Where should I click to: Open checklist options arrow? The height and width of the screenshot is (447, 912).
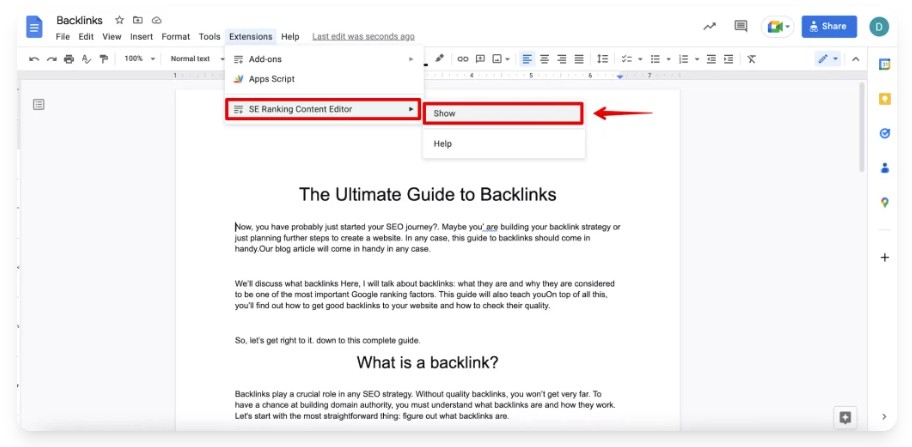pyautogui.click(x=640, y=59)
